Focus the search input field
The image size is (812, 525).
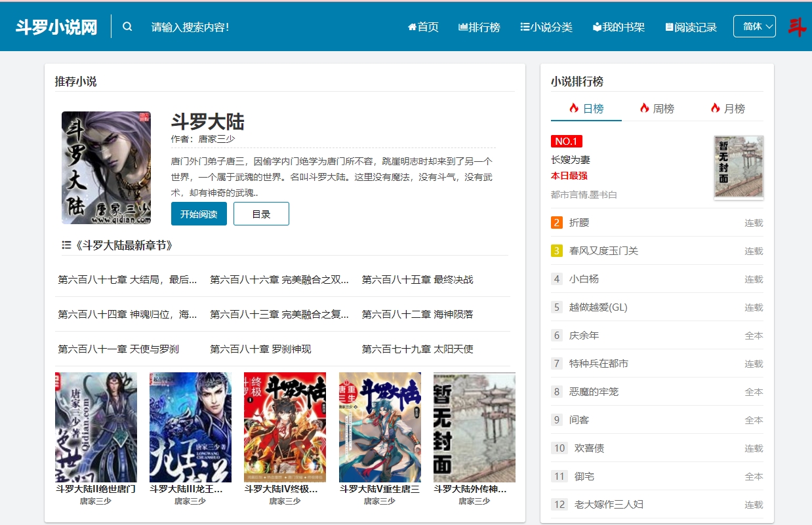tap(262, 27)
